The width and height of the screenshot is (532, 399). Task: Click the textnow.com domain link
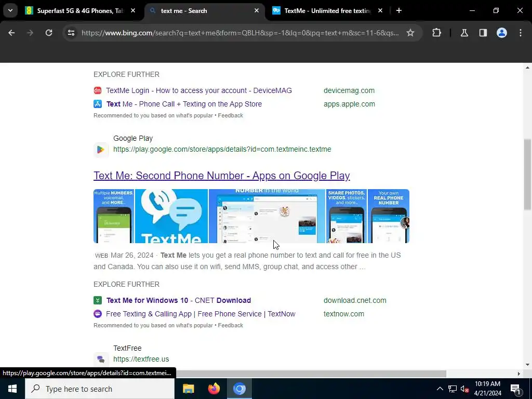tap(344, 314)
